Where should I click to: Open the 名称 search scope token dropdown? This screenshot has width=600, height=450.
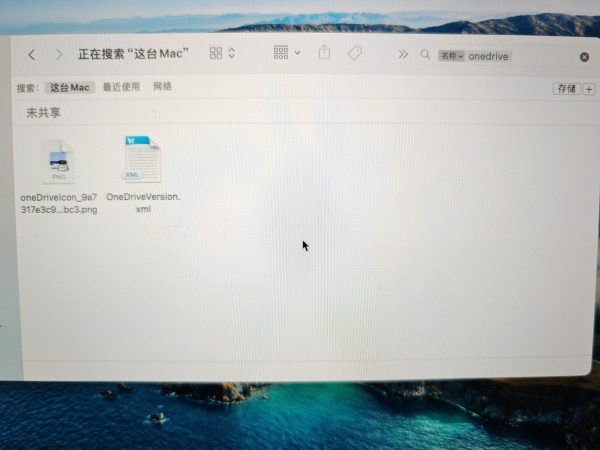(x=451, y=56)
